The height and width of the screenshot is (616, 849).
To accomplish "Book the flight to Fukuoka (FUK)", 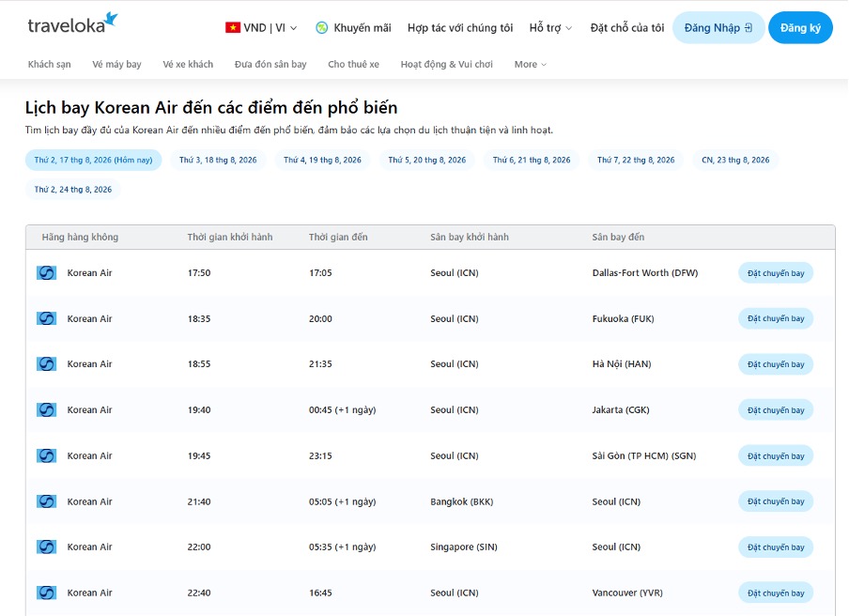I will click(776, 319).
